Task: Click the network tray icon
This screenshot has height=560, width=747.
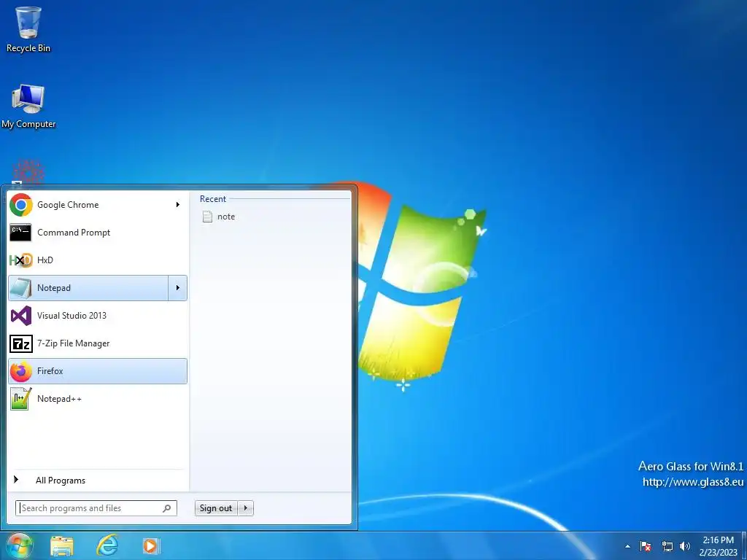Action: (x=667, y=546)
